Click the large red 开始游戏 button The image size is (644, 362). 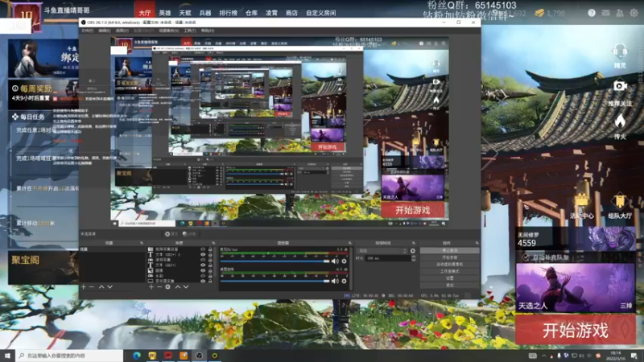pos(576,330)
